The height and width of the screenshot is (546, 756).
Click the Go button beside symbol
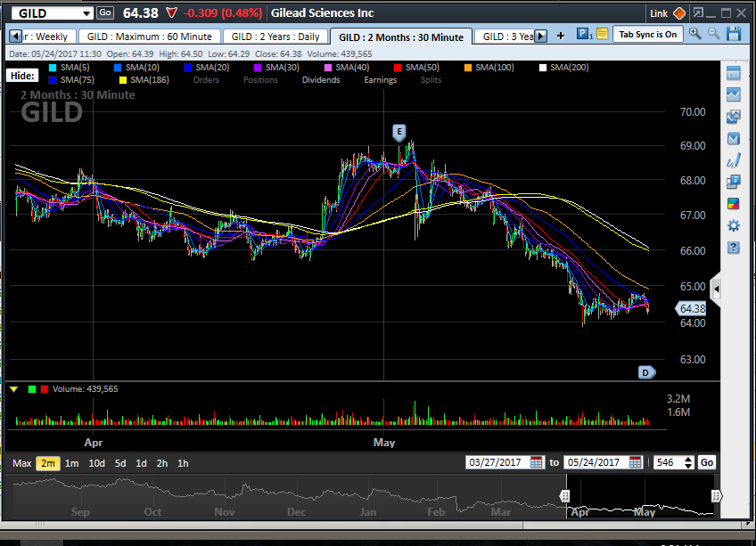point(105,13)
